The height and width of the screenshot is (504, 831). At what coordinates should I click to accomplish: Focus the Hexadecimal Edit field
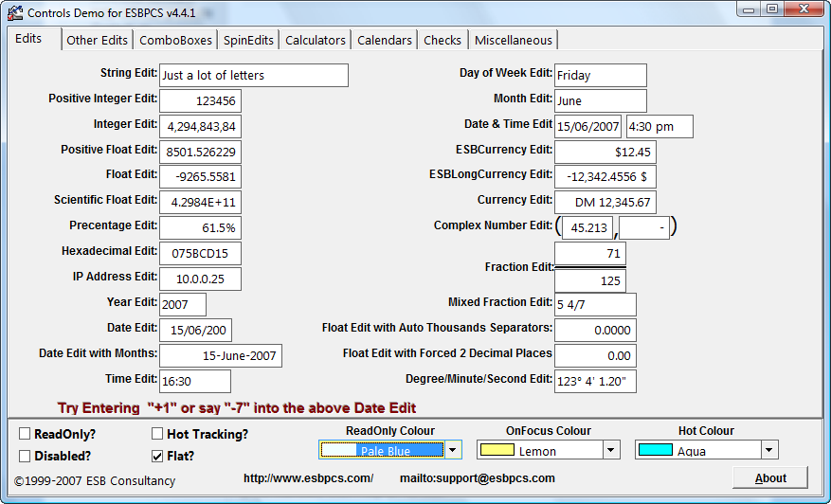pyautogui.click(x=200, y=253)
